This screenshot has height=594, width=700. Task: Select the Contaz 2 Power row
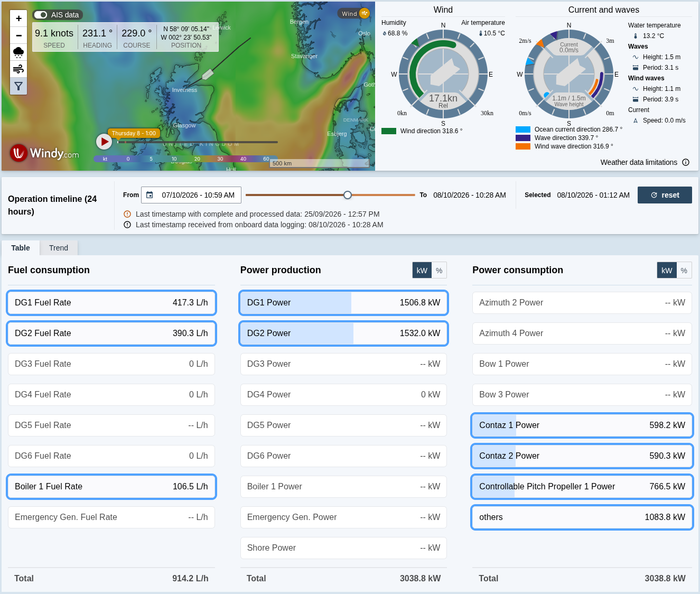582,456
